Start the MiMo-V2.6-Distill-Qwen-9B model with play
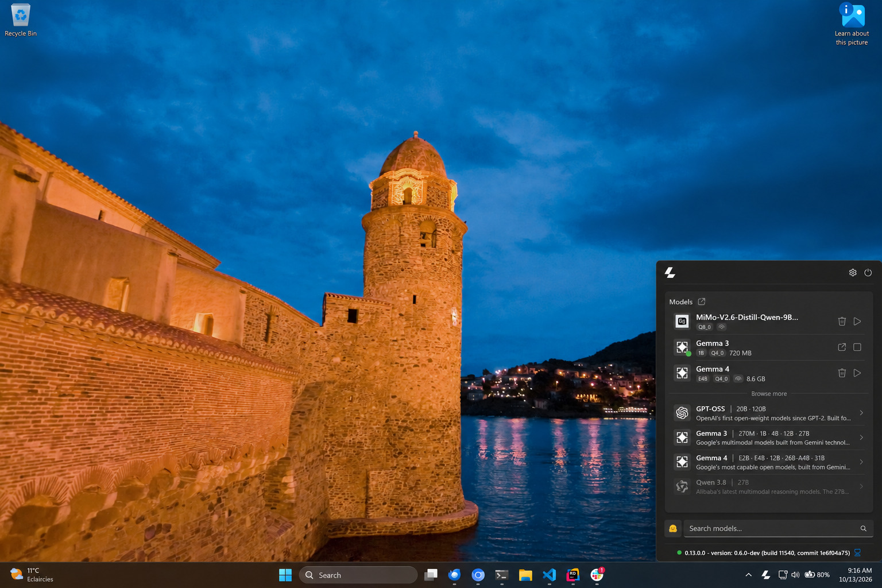 coord(857,322)
